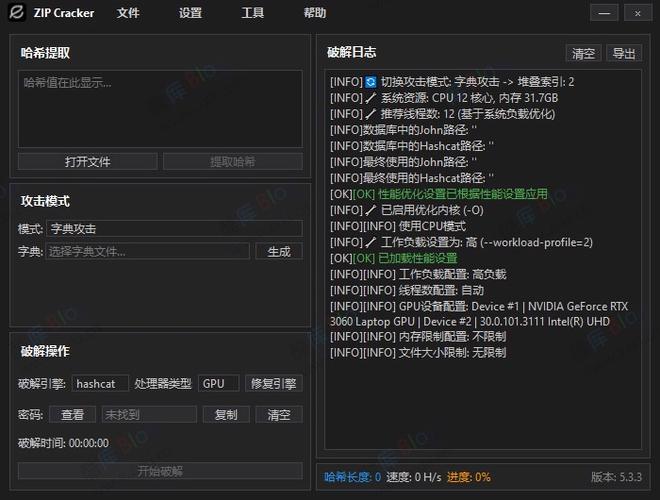Click the 未找到 password field

(x=149, y=415)
